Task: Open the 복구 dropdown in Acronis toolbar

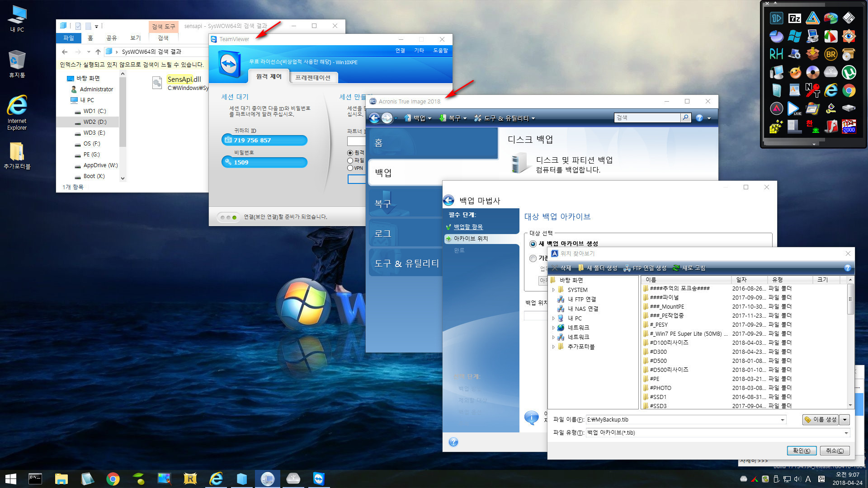Action: [x=453, y=118]
